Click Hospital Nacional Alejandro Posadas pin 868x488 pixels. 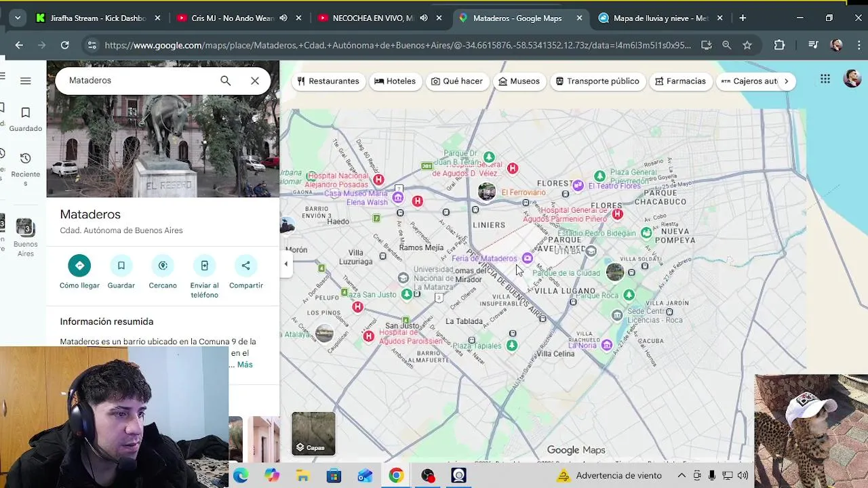(378, 180)
